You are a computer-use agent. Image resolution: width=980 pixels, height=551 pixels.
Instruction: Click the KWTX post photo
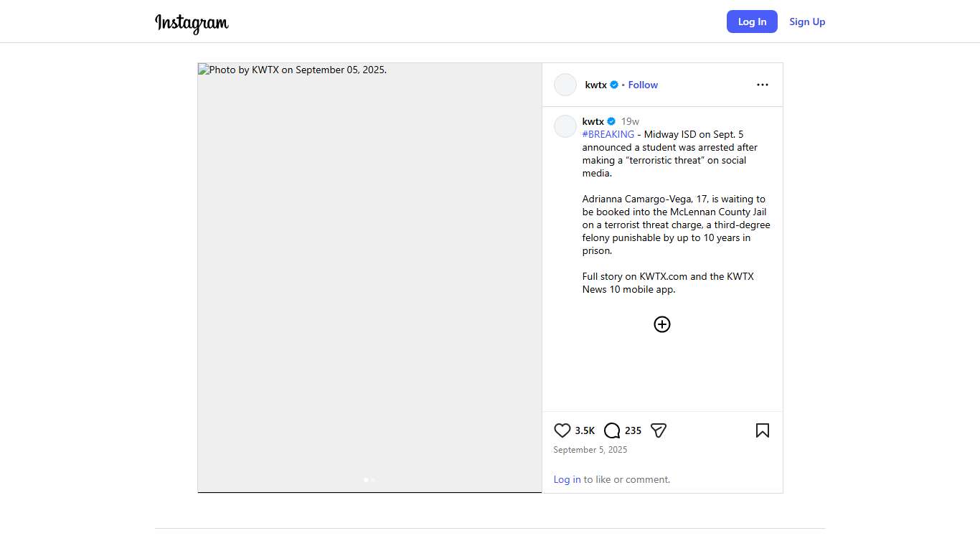click(369, 278)
